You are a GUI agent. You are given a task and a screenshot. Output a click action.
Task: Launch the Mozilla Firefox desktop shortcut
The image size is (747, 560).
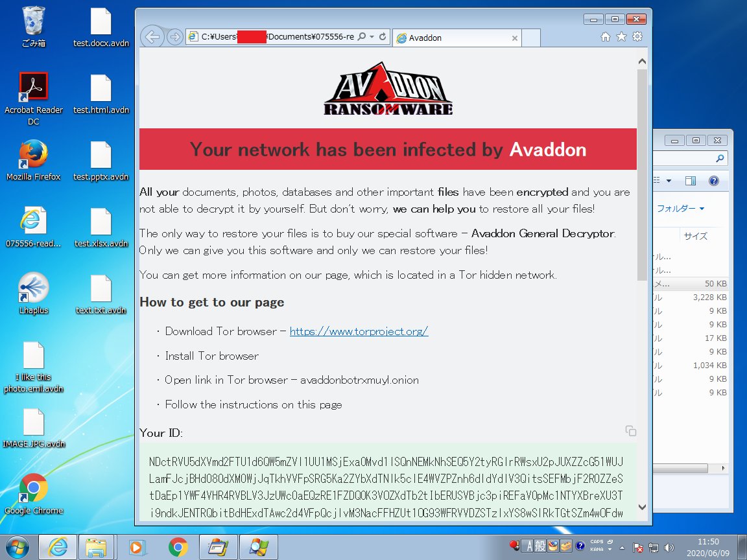click(33, 160)
